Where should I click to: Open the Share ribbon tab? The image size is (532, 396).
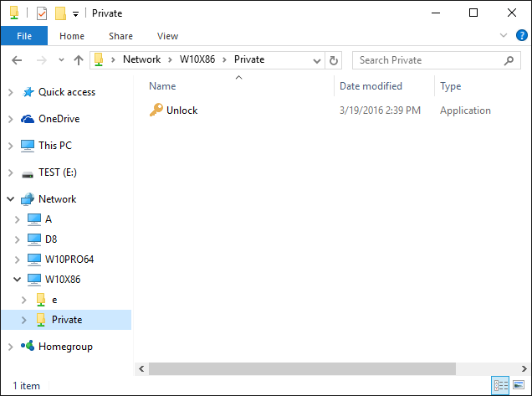coord(120,36)
